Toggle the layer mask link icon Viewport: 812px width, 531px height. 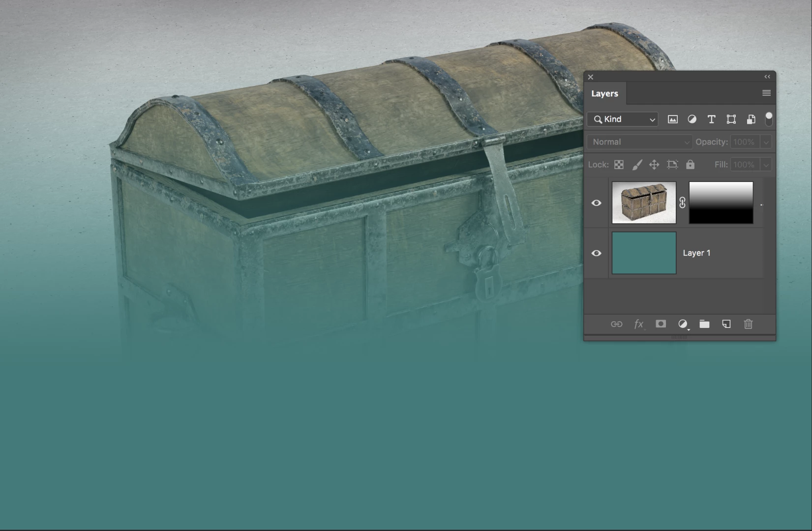682,203
